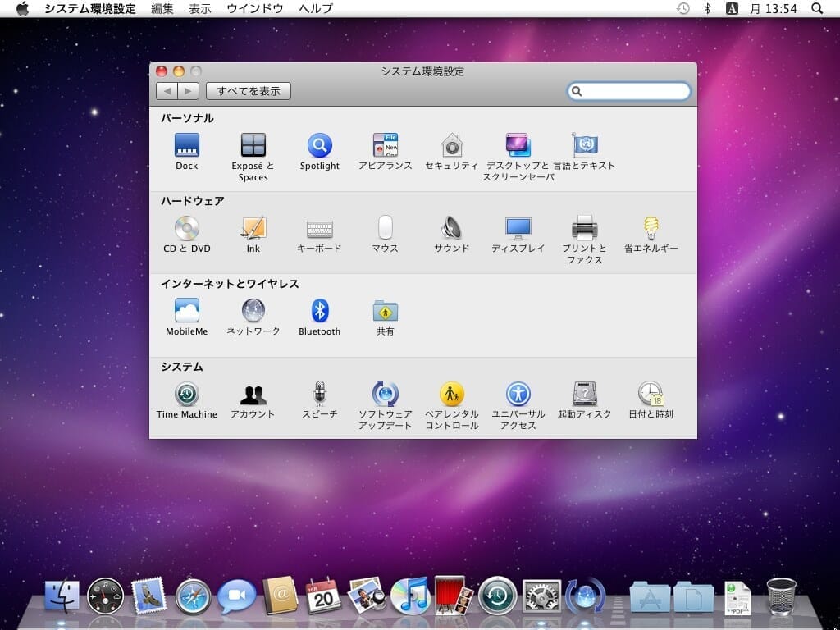Open the 編集 (Edit) menu

pos(162,8)
